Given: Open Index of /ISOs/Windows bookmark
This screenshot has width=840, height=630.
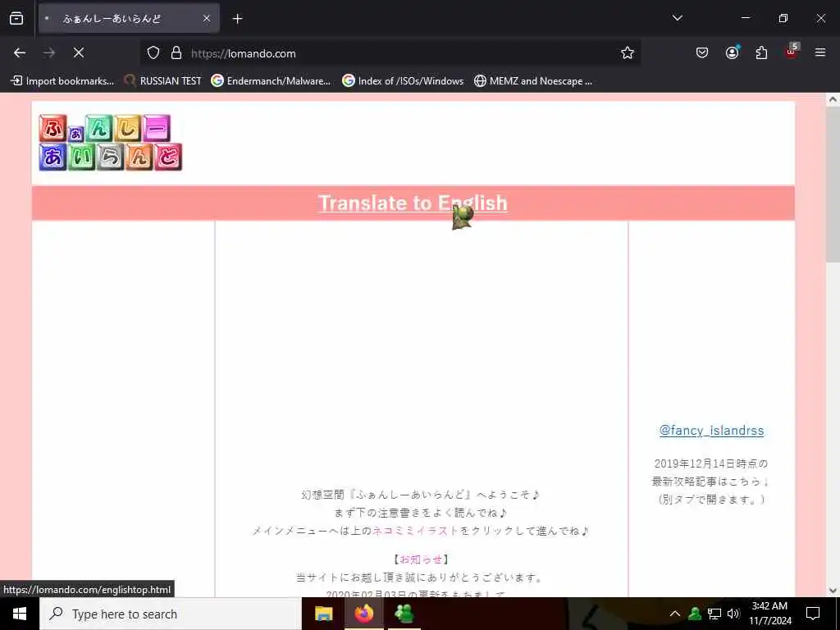Looking at the screenshot, I should 404,81.
